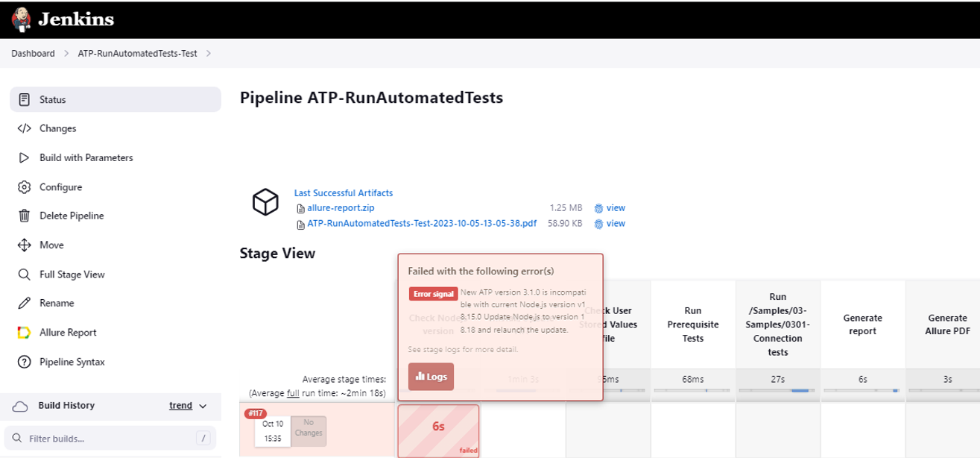
Task: Click the Jenkins butler logo icon
Action: coord(22,19)
